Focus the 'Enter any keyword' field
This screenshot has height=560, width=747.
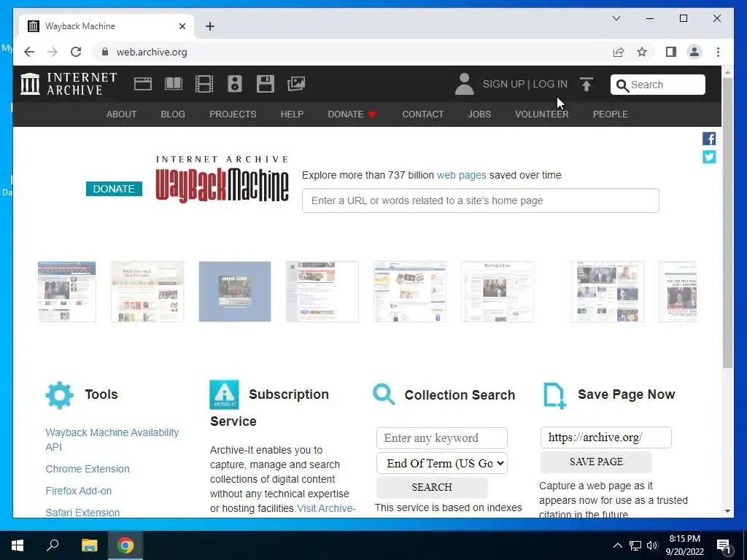tap(441, 438)
